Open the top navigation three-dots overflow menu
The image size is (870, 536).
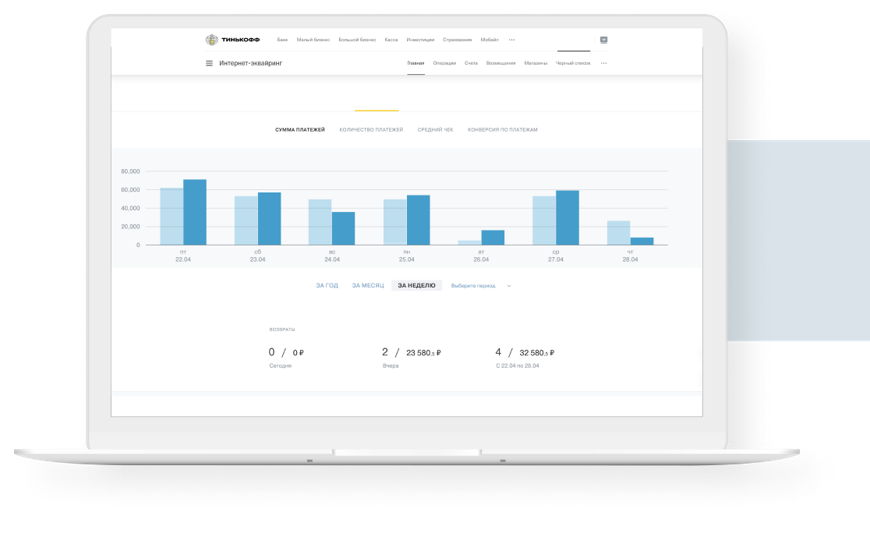[x=512, y=40]
